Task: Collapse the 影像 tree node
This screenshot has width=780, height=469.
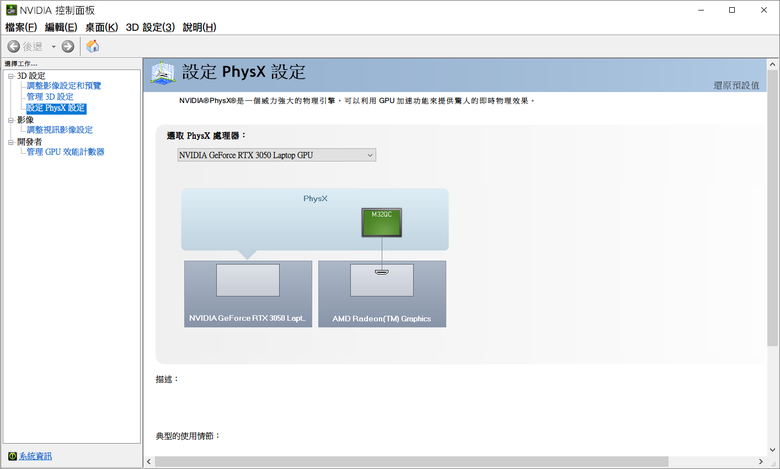Action: [10, 120]
